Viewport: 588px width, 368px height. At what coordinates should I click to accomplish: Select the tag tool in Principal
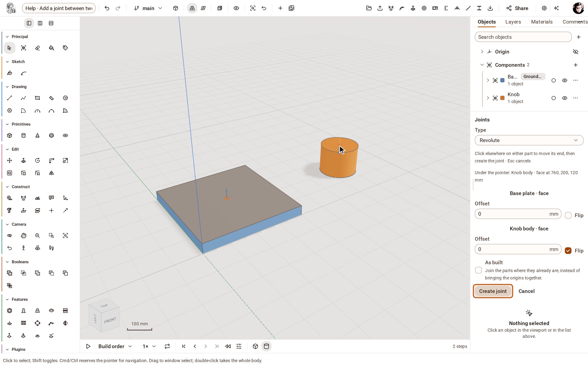pyautogui.click(x=65, y=48)
